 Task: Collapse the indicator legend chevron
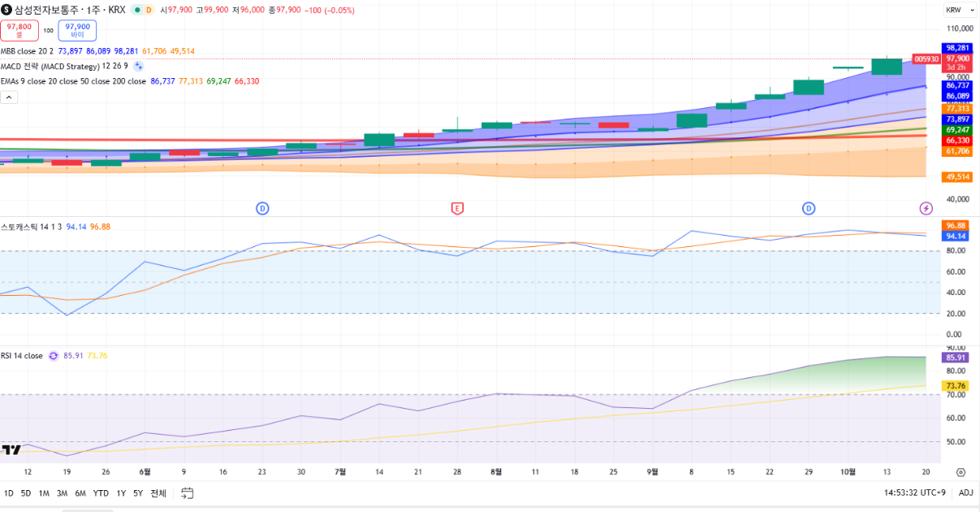[9, 97]
